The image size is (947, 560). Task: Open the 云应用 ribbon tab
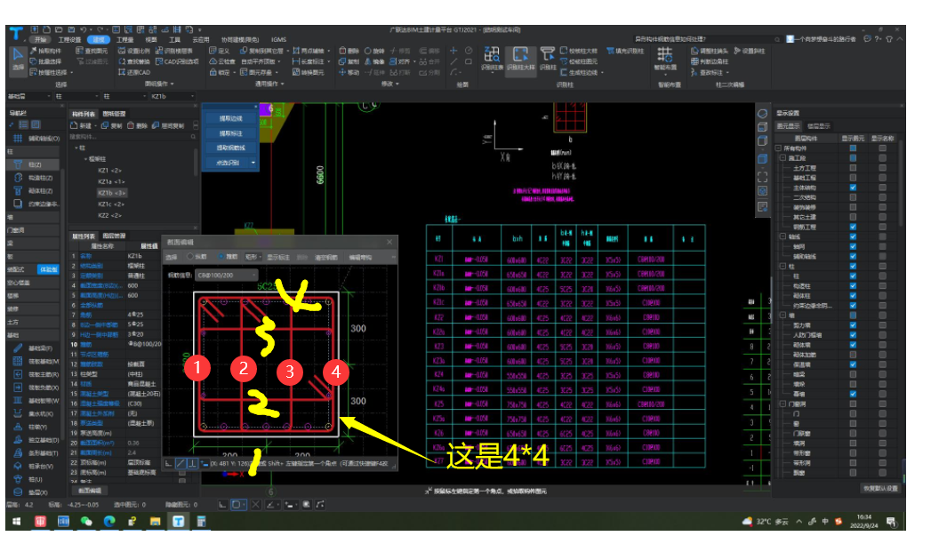(200, 40)
